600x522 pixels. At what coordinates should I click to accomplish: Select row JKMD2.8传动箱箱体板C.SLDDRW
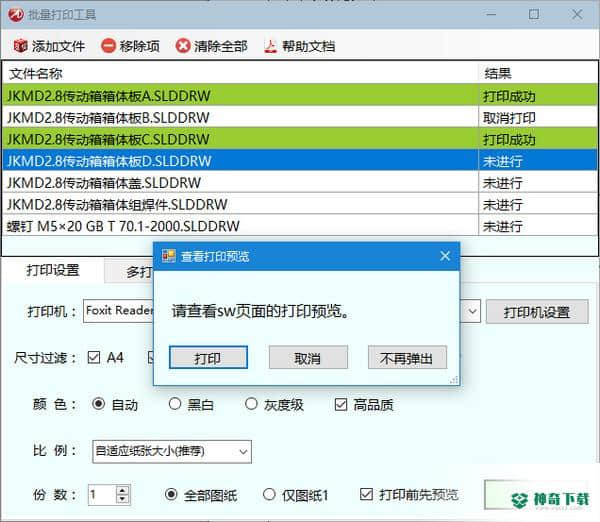300,139
